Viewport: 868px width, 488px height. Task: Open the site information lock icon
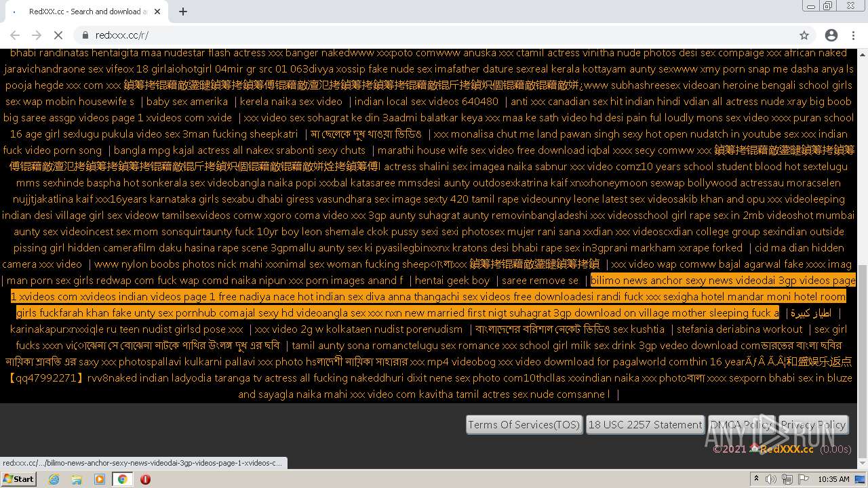85,35
